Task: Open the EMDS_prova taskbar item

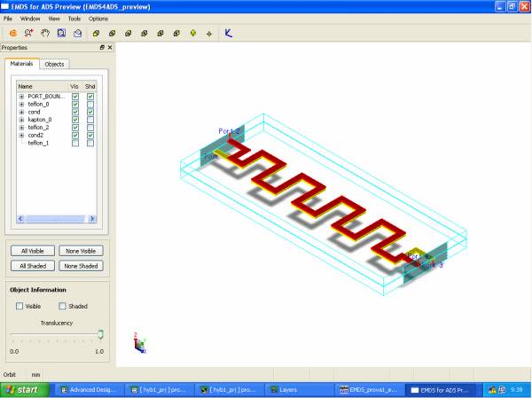Action: click(369, 390)
